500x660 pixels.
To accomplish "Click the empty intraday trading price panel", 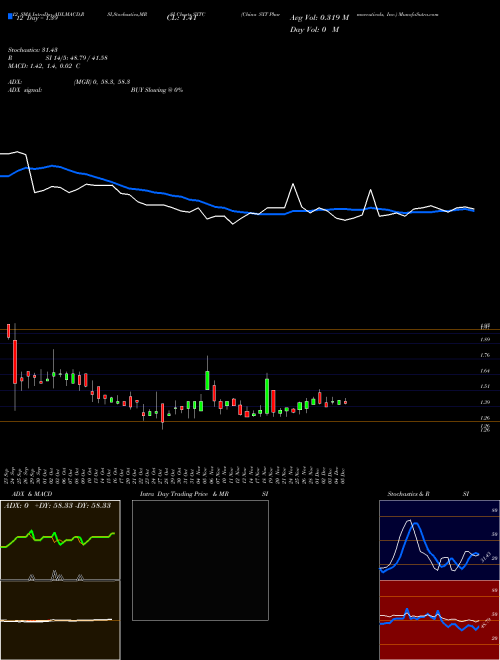I will pos(200,560).
